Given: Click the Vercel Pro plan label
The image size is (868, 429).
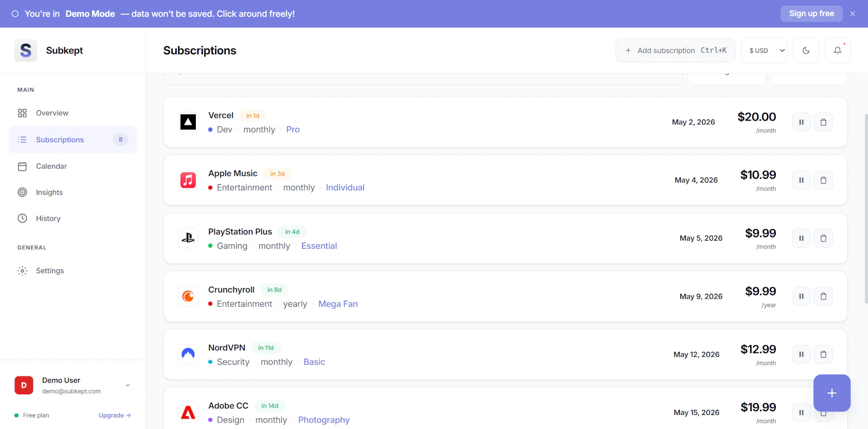Looking at the screenshot, I should click(x=293, y=130).
